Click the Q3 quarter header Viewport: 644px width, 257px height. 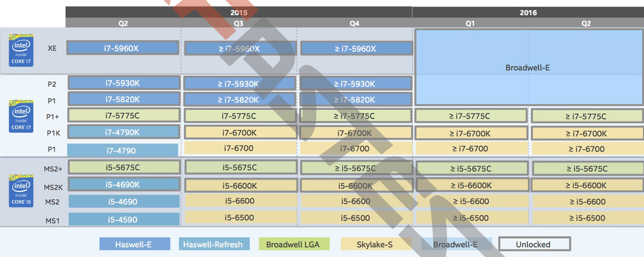239,23
